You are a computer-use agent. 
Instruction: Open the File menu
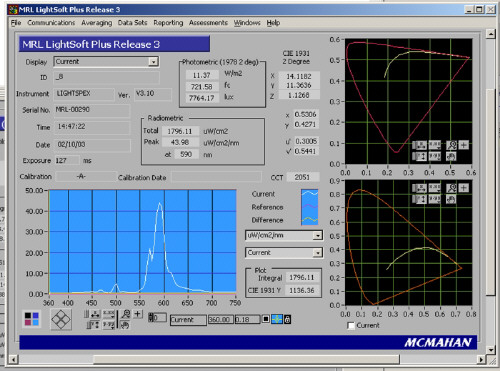point(16,23)
